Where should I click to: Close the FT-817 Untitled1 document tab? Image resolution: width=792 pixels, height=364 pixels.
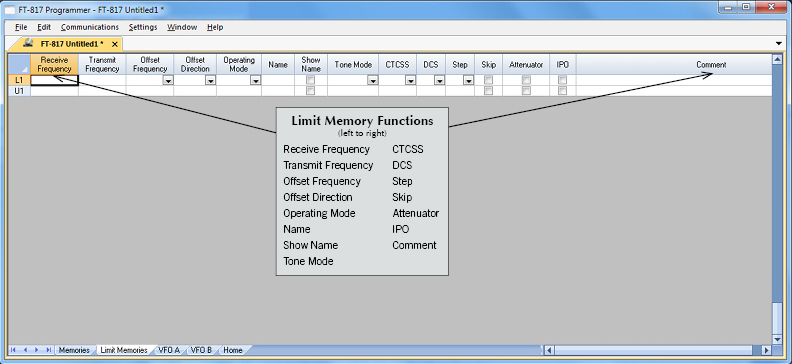(115, 44)
